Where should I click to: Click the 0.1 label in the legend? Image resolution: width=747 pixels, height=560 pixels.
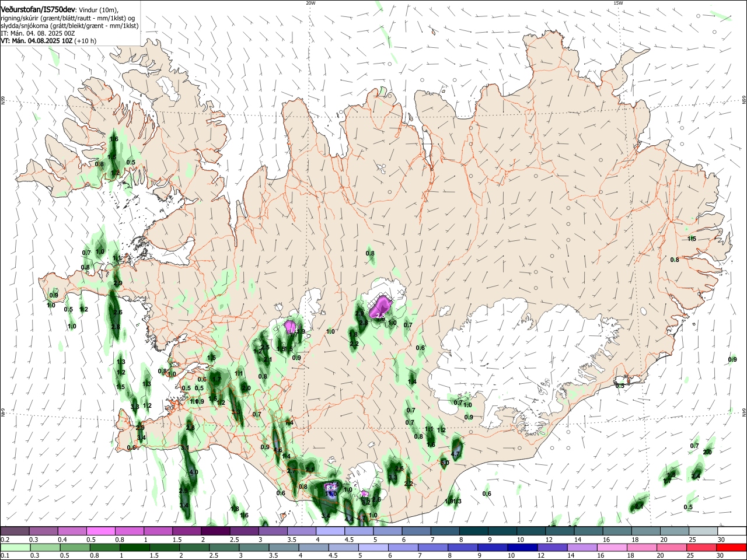(x=5, y=556)
